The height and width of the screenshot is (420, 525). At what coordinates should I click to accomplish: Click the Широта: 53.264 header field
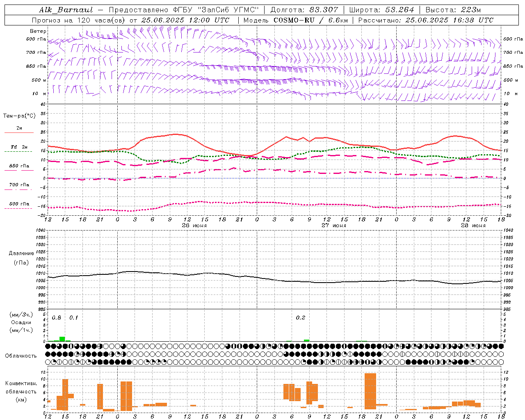(x=382, y=10)
